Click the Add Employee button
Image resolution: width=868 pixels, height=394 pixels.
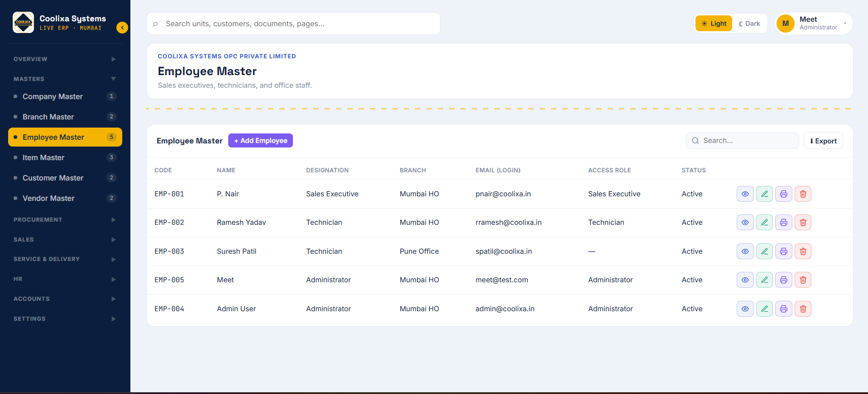[260, 141]
